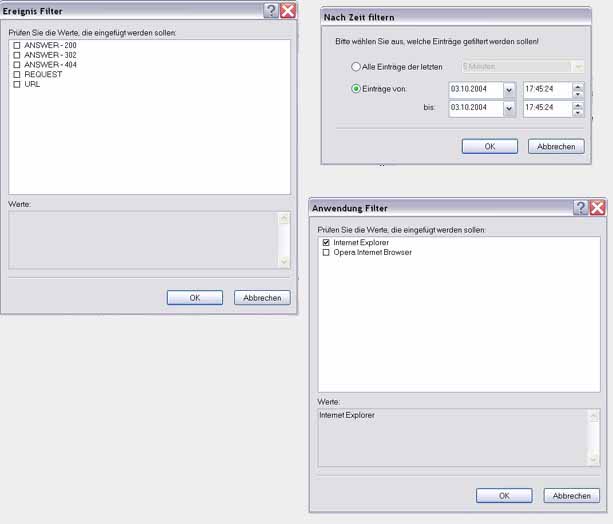The width and height of the screenshot is (613, 524).
Task: Select 'Einträge von' radio button
Action: (x=356, y=88)
